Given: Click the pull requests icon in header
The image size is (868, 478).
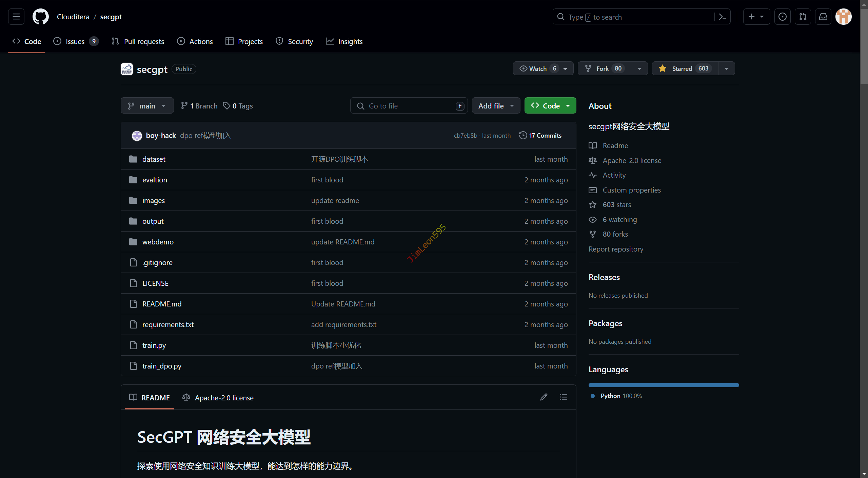Looking at the screenshot, I should [803, 17].
